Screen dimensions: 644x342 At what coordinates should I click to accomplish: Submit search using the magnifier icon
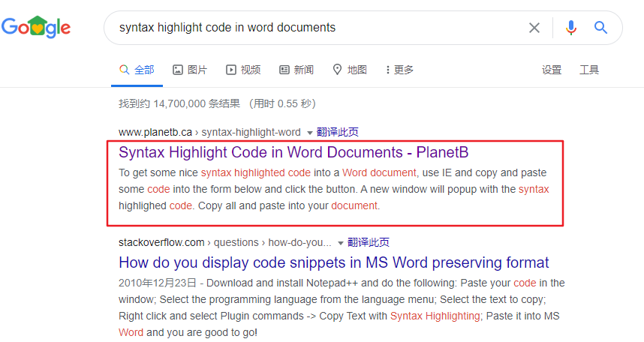(600, 28)
